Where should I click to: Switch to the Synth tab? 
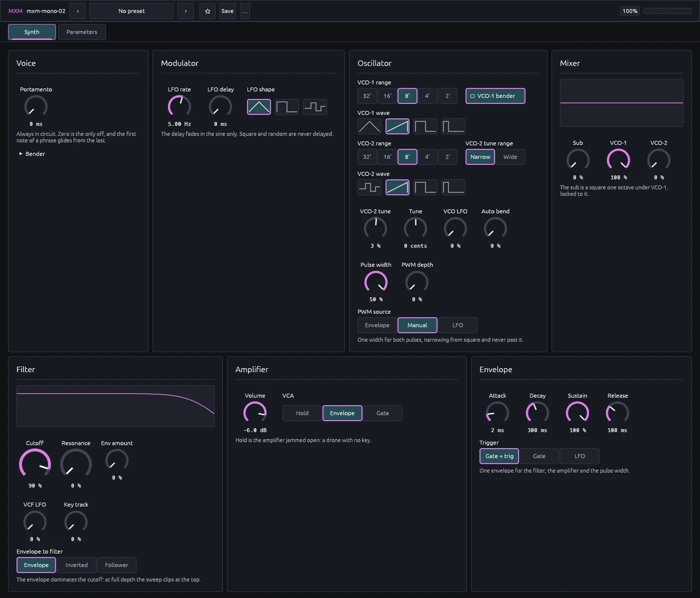(32, 32)
